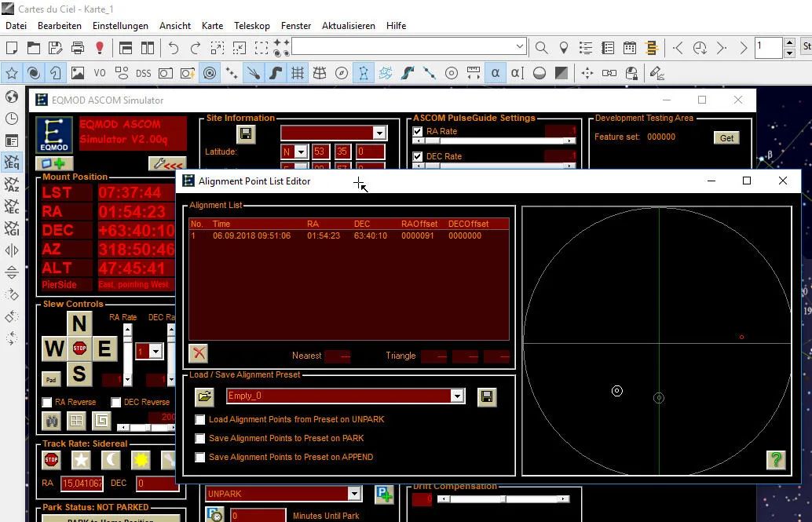Image resolution: width=812 pixels, height=522 pixels.
Task: Select the lunar moon track rate icon
Action: [x=111, y=460]
